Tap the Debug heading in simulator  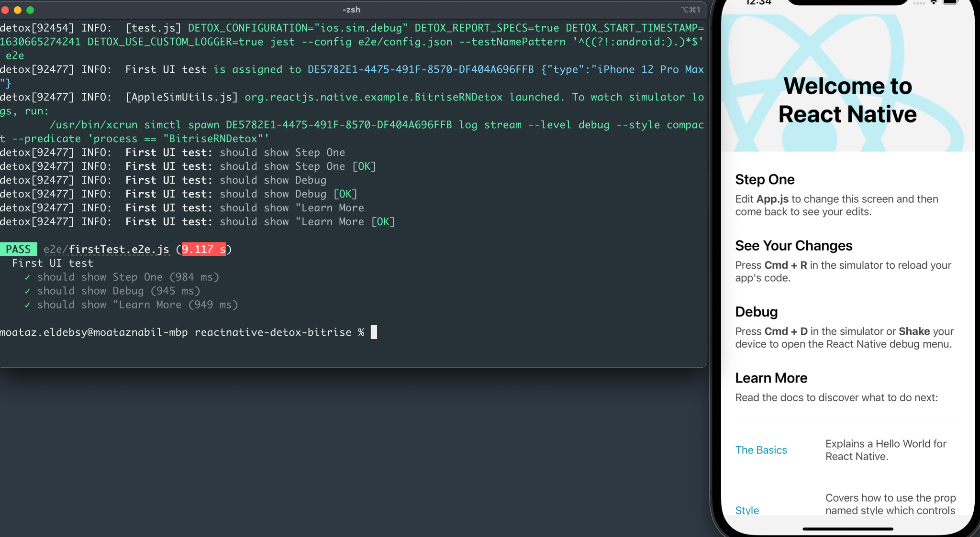click(x=756, y=312)
